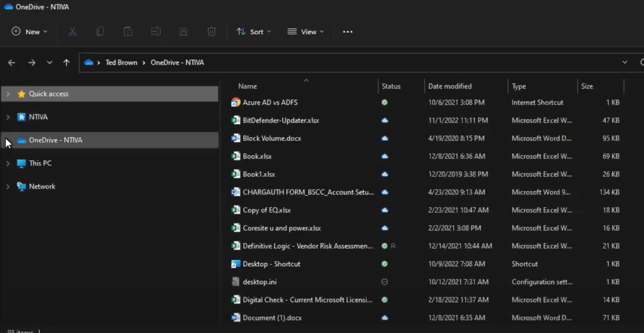Click the Internet Shortcut icon for Azure AD vs ADFS
The width and height of the screenshot is (644, 333).
[236, 103]
